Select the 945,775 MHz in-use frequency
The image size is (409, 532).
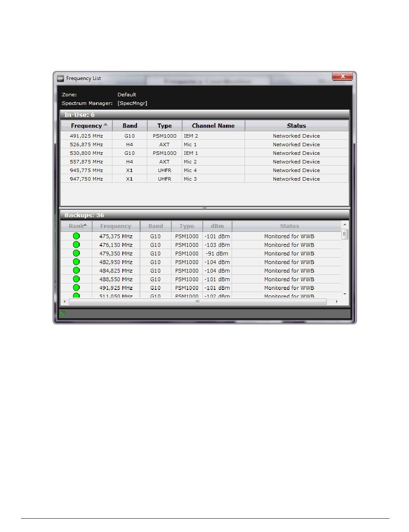pyautogui.click(x=87, y=170)
